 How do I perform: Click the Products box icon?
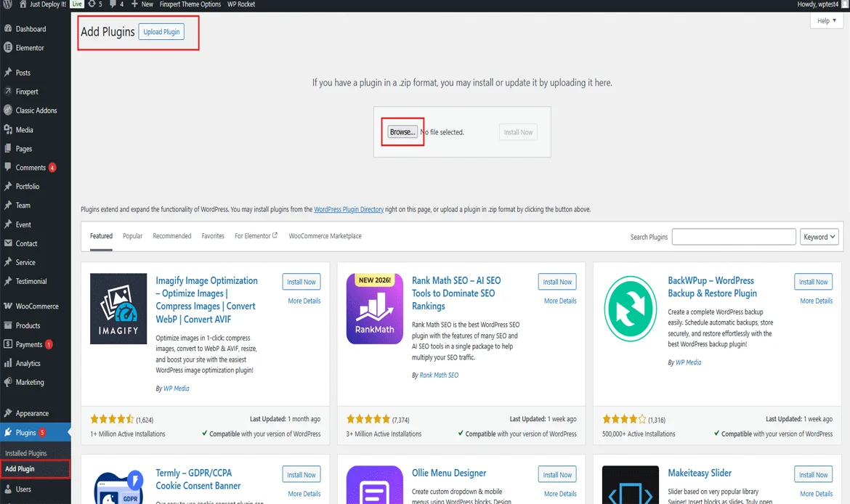[x=8, y=325]
